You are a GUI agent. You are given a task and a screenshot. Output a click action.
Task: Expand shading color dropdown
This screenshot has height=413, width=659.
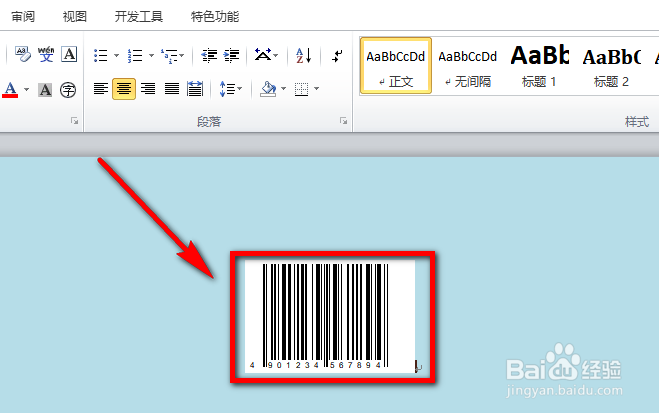coord(284,89)
